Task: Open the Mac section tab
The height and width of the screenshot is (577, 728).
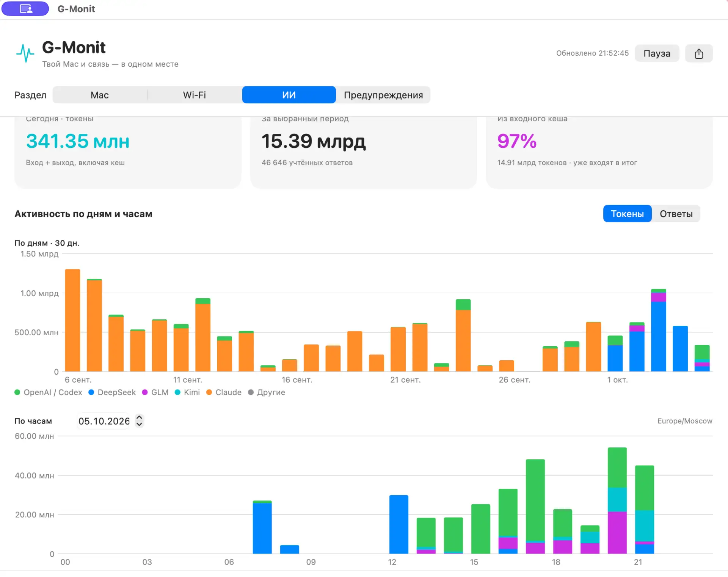Action: [x=100, y=95]
